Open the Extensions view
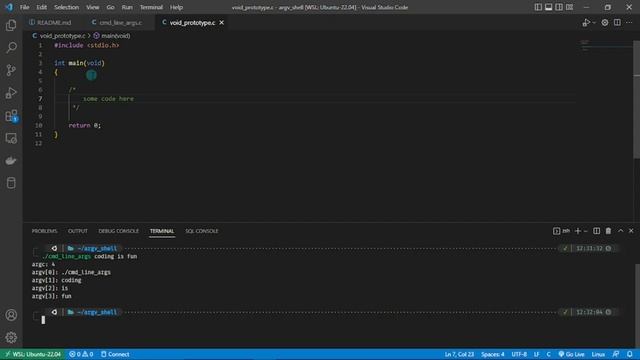The height and width of the screenshot is (360, 640). click(x=11, y=116)
